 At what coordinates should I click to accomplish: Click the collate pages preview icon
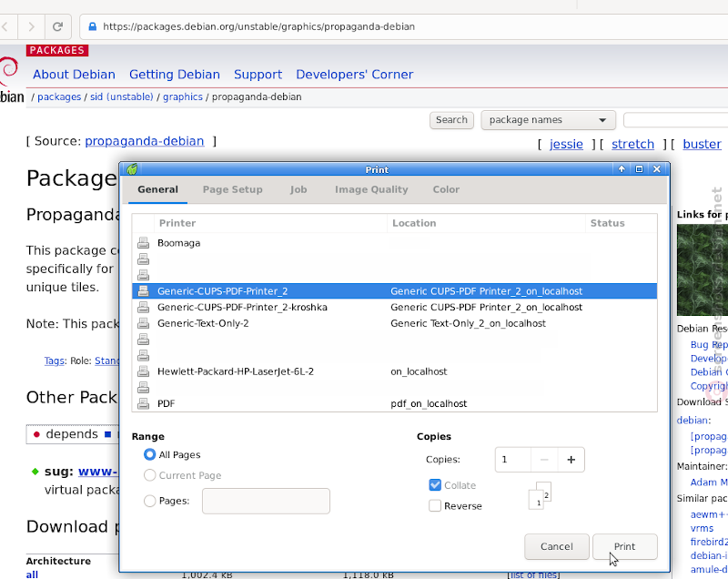coord(540,495)
